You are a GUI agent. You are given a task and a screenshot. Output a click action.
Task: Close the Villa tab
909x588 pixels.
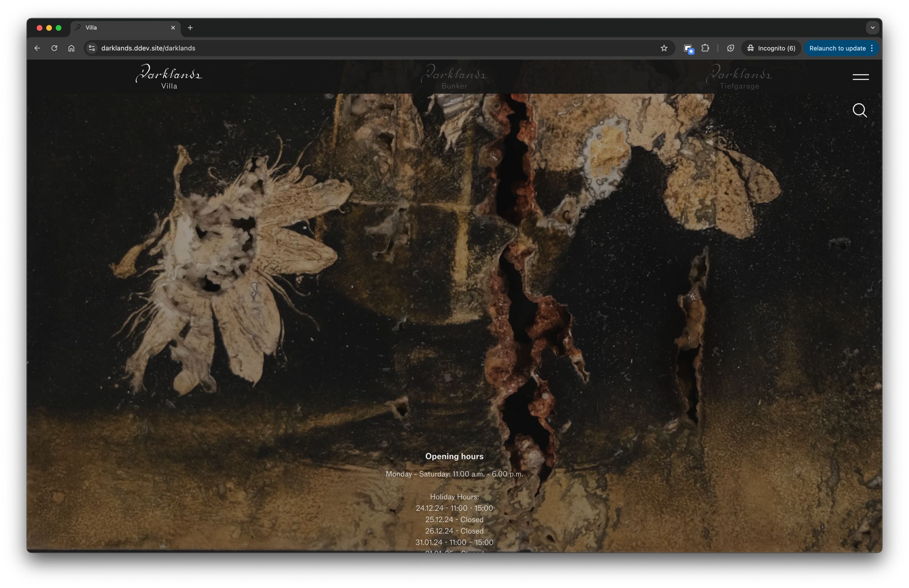pyautogui.click(x=173, y=28)
